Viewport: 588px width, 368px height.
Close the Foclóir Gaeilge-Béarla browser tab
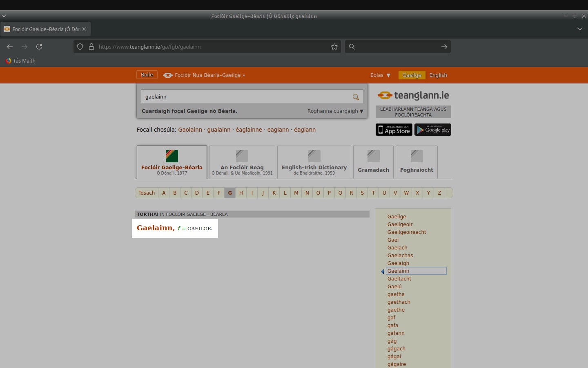pyautogui.click(x=84, y=29)
